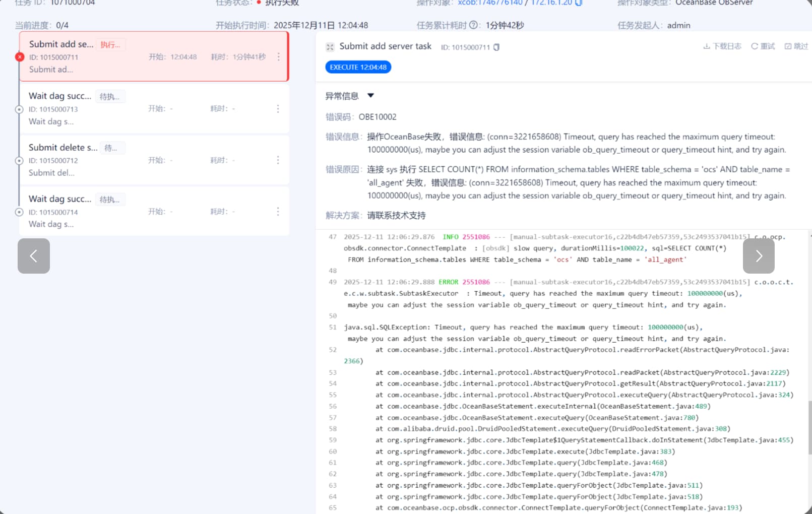Click the red failed status icon on first subtask
Screen dimensions: 812x514
tap(20, 57)
